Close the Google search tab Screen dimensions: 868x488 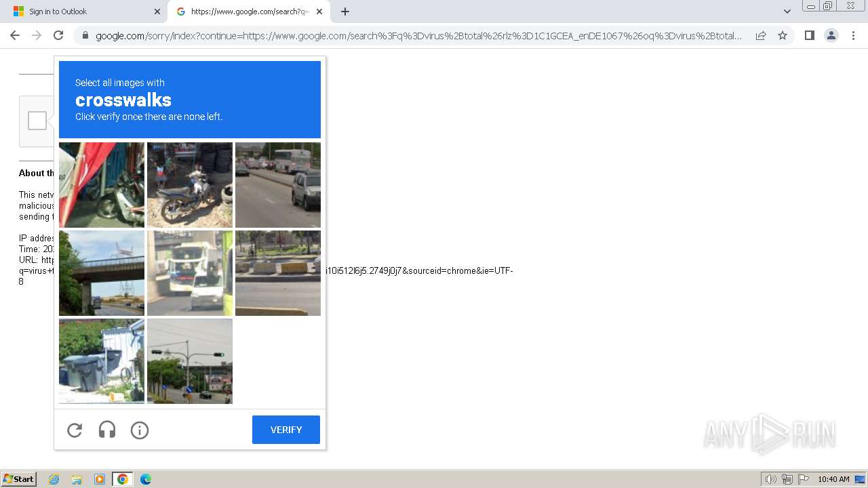319,12
